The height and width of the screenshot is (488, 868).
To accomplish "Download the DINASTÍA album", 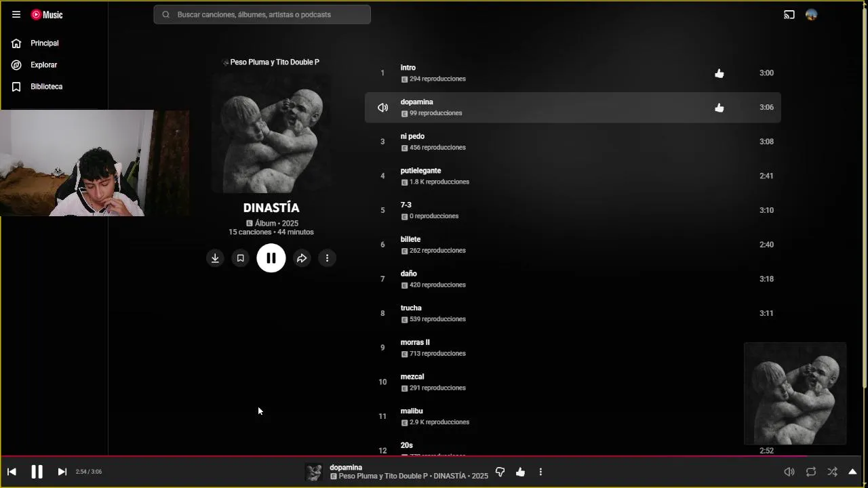I will pos(215,258).
